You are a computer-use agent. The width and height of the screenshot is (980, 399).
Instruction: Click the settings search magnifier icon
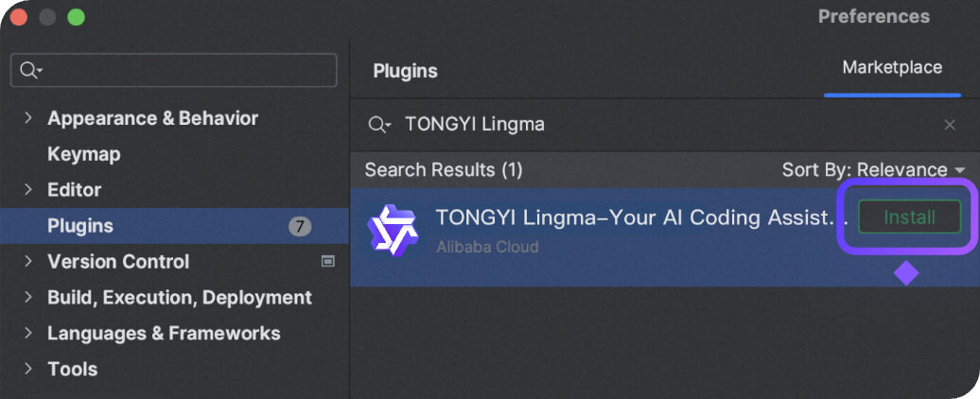pyautogui.click(x=30, y=70)
